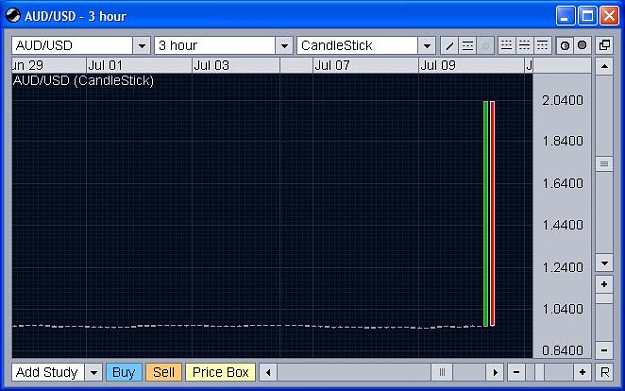Zoom in vertically with right plus button
The image size is (625, 391).
pos(604,284)
